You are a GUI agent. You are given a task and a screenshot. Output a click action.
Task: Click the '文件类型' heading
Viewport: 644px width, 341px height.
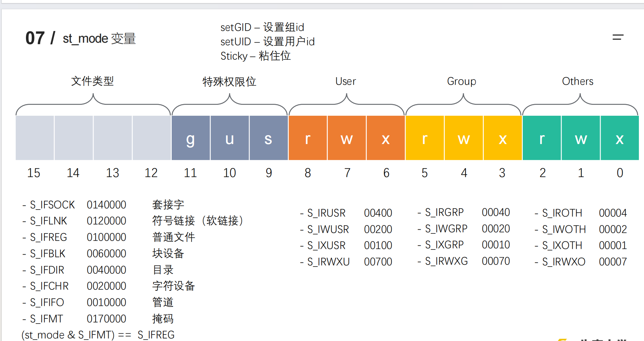(x=93, y=81)
